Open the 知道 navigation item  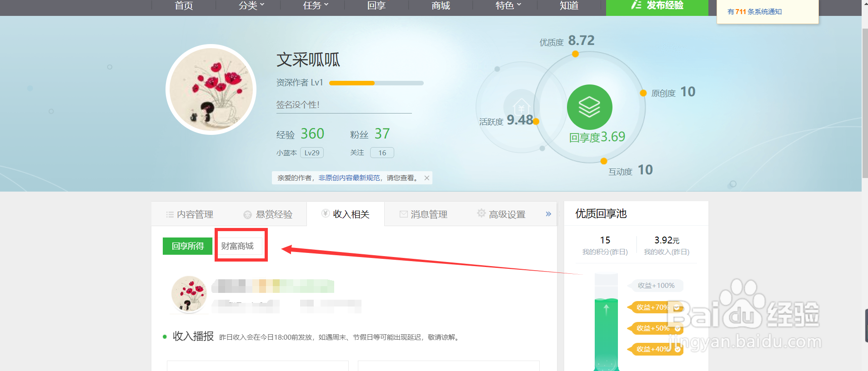coord(569,5)
